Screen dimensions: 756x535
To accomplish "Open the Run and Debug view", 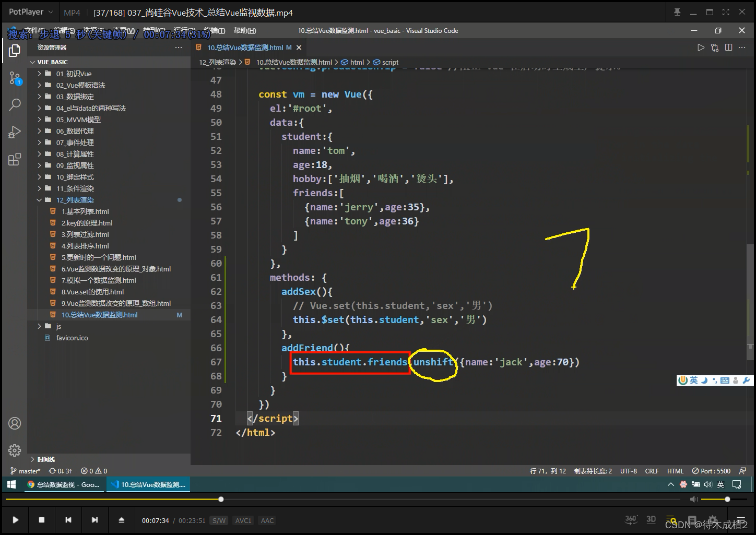I will tap(15, 132).
